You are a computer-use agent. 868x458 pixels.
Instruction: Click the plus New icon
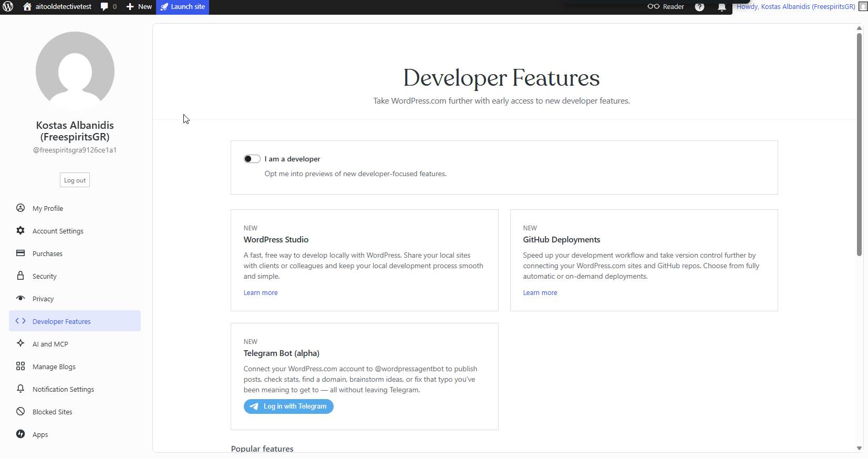coord(130,7)
